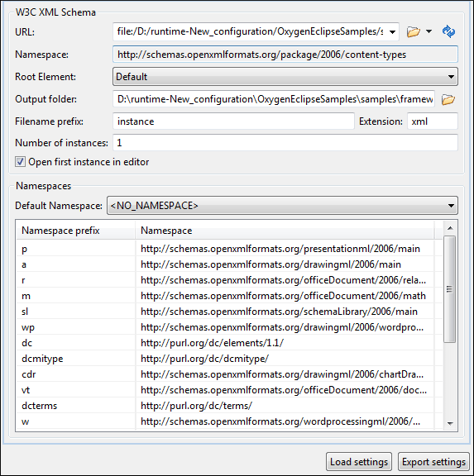
Task: Click the Filename prefix field
Action: tap(233, 121)
